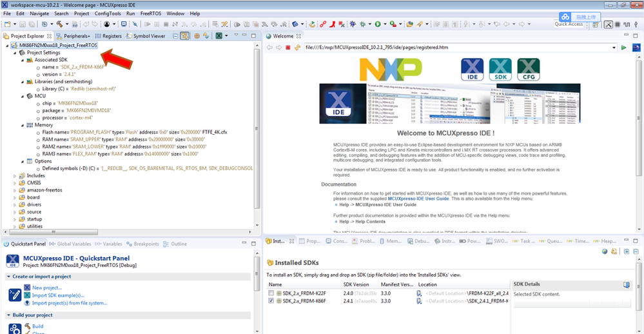Expand the source folder in the tree
644x334 pixels.
pyautogui.click(x=15, y=212)
